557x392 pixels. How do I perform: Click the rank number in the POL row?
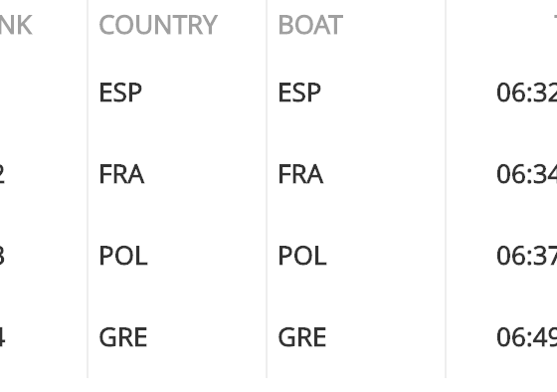2,256
